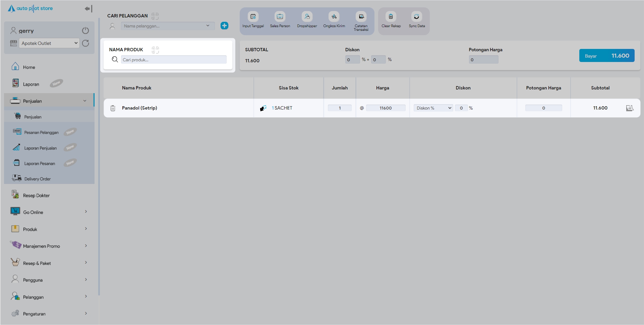
Task: Go to Resep Dokter menu
Action: tap(36, 196)
